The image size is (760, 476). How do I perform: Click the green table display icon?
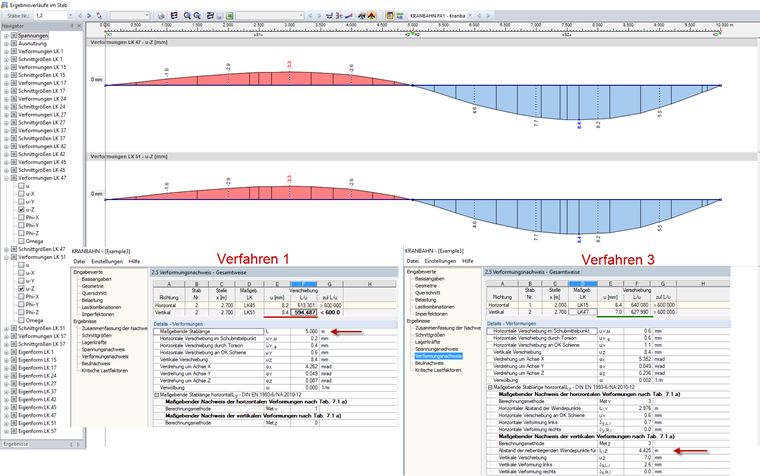400,16
